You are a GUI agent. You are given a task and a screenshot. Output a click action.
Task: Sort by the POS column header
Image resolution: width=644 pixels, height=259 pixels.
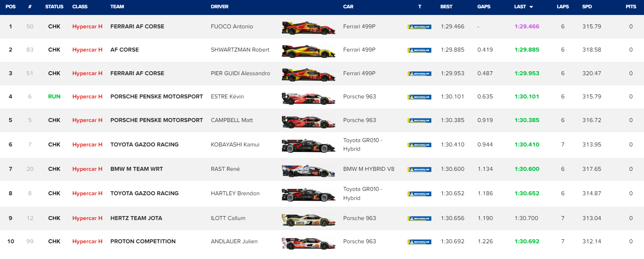click(x=11, y=7)
